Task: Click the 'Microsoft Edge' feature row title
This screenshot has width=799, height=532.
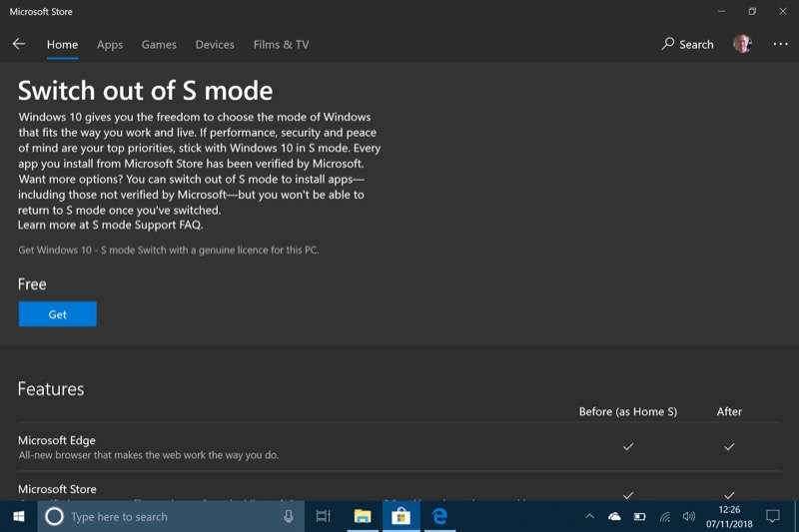Action: point(57,440)
